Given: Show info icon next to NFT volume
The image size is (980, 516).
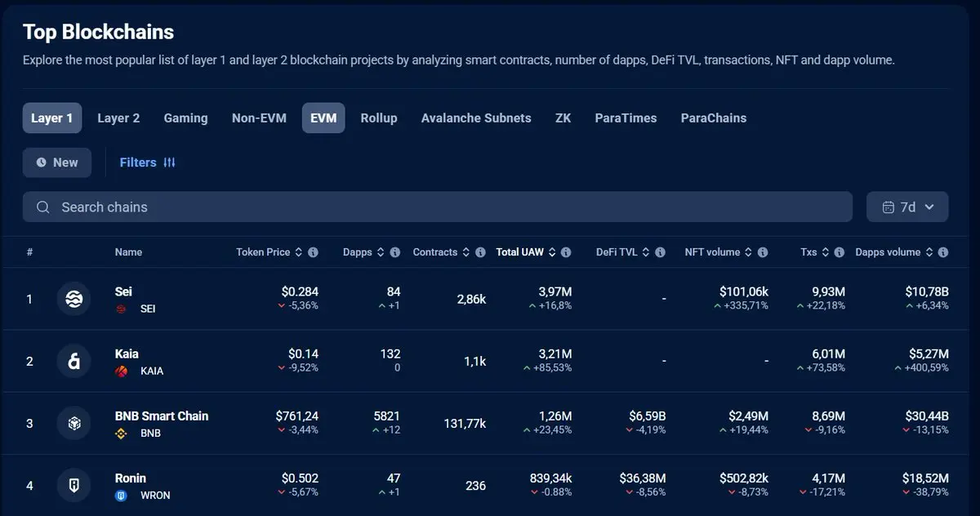Looking at the screenshot, I should 763,252.
